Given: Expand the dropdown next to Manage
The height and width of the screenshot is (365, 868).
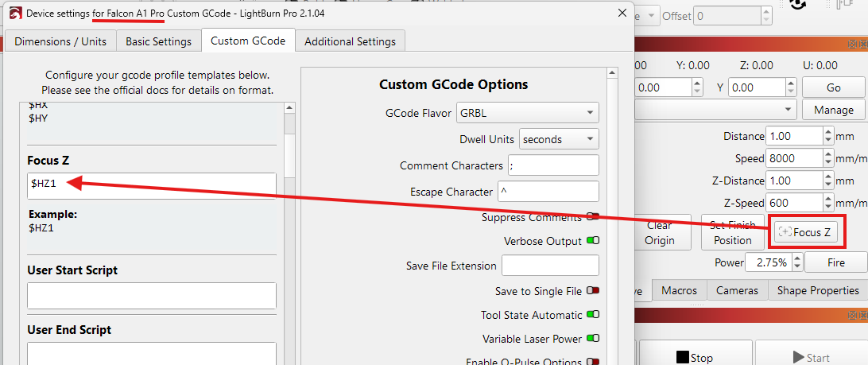Looking at the screenshot, I should [x=715, y=110].
